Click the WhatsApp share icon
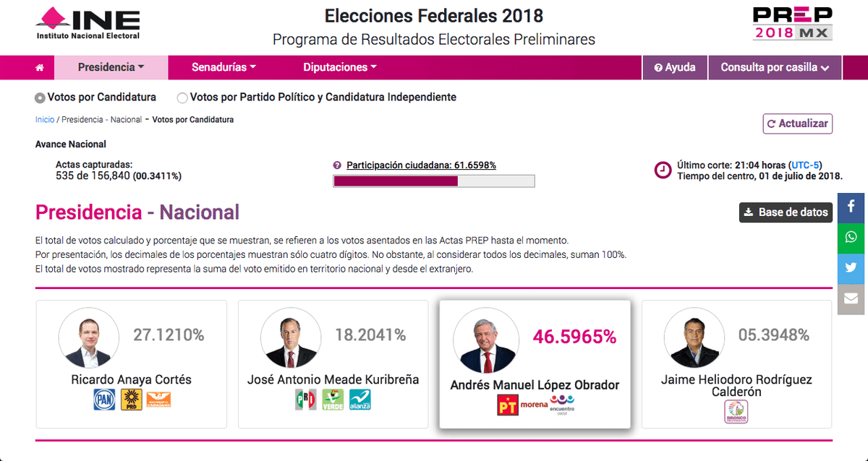 tap(851, 238)
